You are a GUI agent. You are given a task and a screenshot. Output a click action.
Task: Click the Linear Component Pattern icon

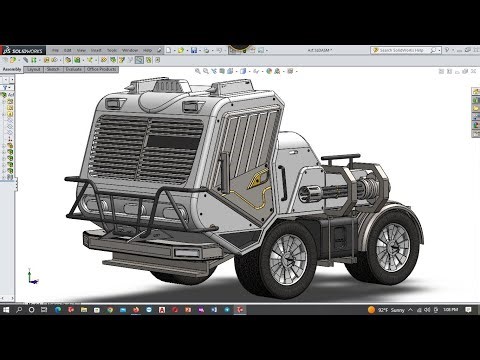34,60
